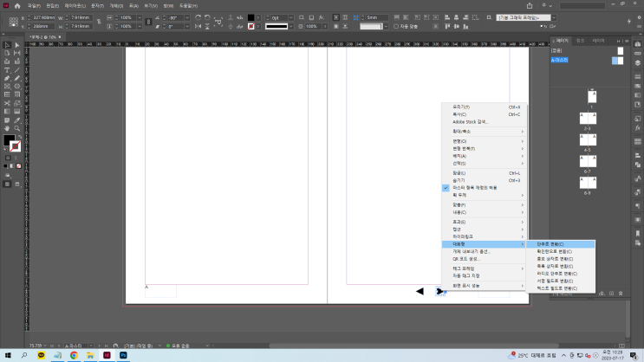
Task: Select the Direct Selection tool
Action: click(x=16, y=45)
